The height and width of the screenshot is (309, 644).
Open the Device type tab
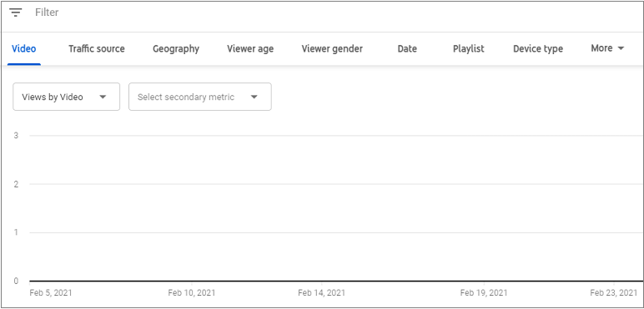(538, 49)
